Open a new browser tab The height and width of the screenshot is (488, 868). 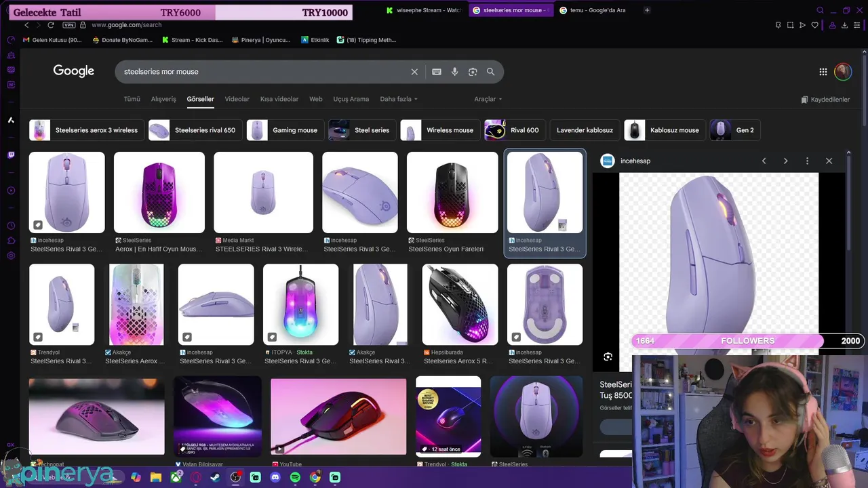pyautogui.click(x=647, y=10)
